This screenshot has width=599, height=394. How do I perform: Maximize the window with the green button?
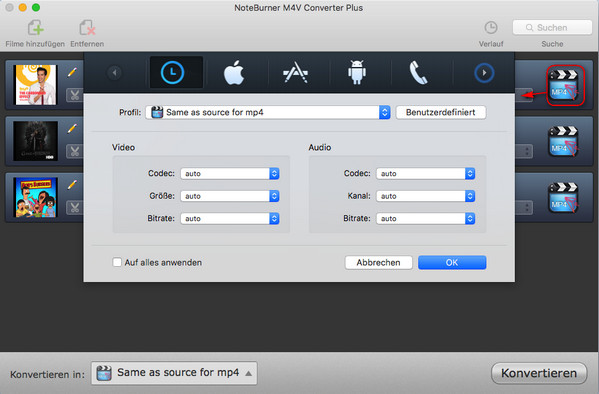36,7
